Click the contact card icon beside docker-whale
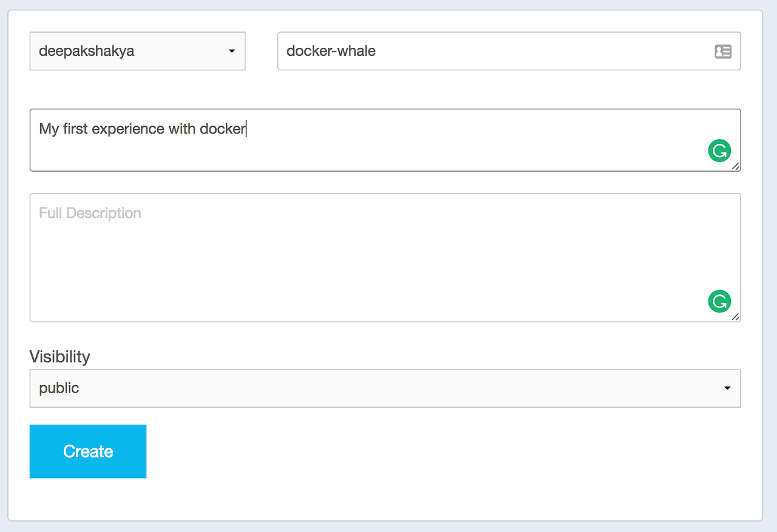Viewport: 777px width, 532px height. click(x=723, y=51)
